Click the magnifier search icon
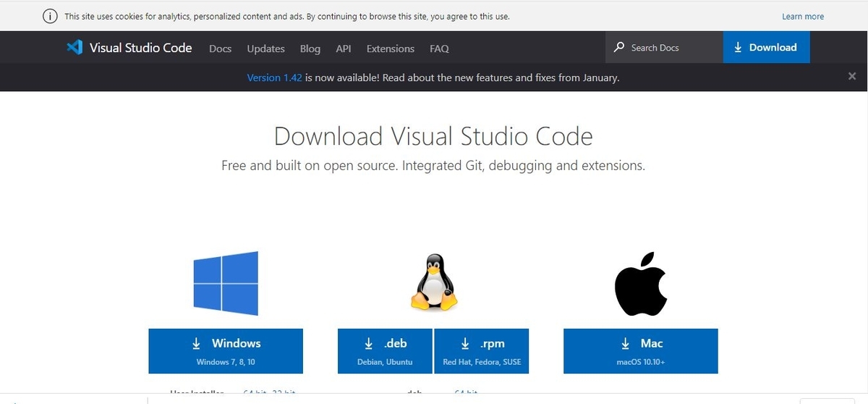The image size is (868, 404). tap(619, 48)
